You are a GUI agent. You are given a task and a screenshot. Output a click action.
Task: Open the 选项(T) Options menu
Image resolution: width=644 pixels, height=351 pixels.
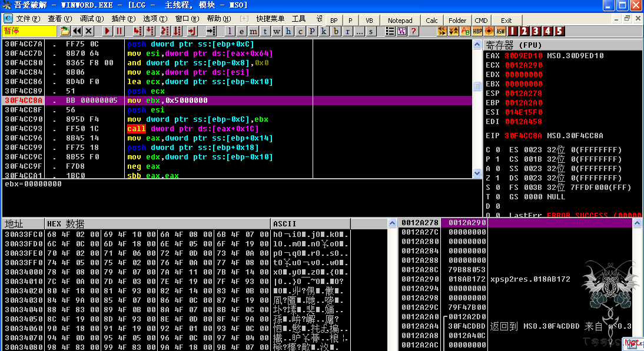[x=155, y=19]
